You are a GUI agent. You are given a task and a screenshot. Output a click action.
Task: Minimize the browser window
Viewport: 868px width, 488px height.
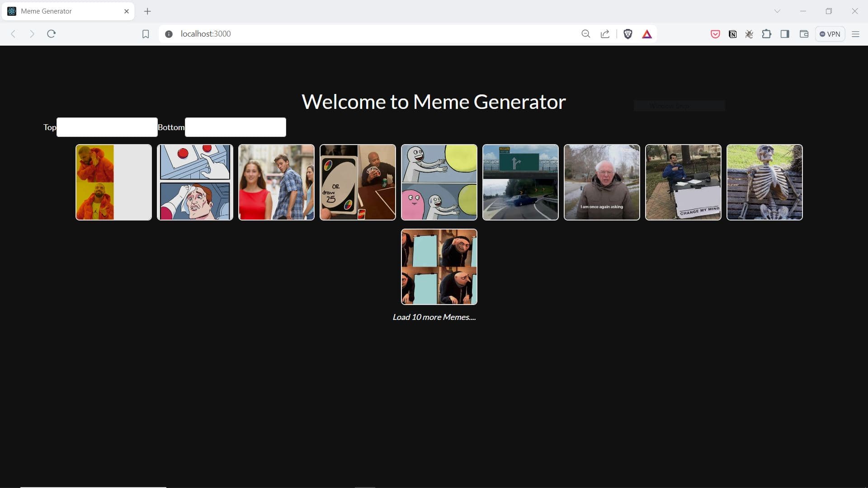pyautogui.click(x=803, y=11)
